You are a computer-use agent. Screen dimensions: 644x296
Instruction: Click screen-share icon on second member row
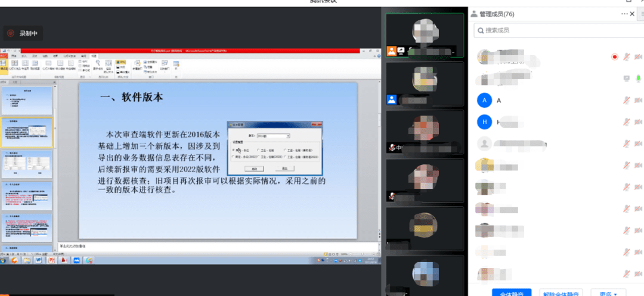pos(626,78)
